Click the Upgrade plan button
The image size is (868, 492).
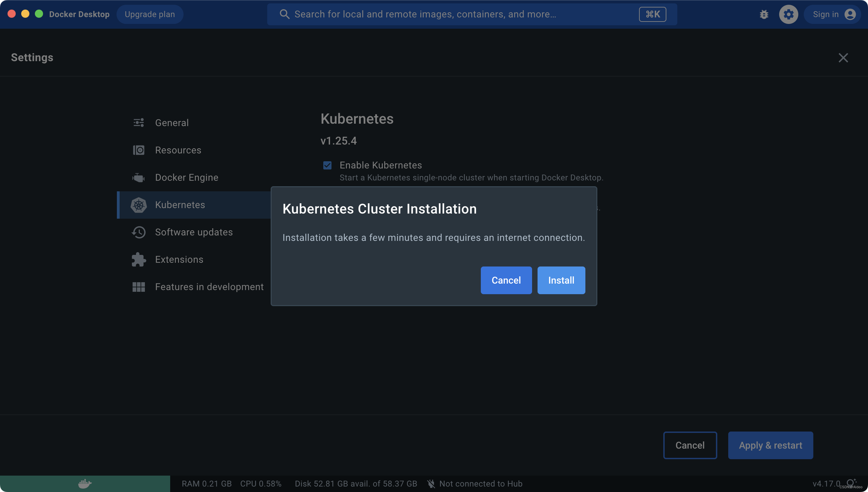coord(150,14)
